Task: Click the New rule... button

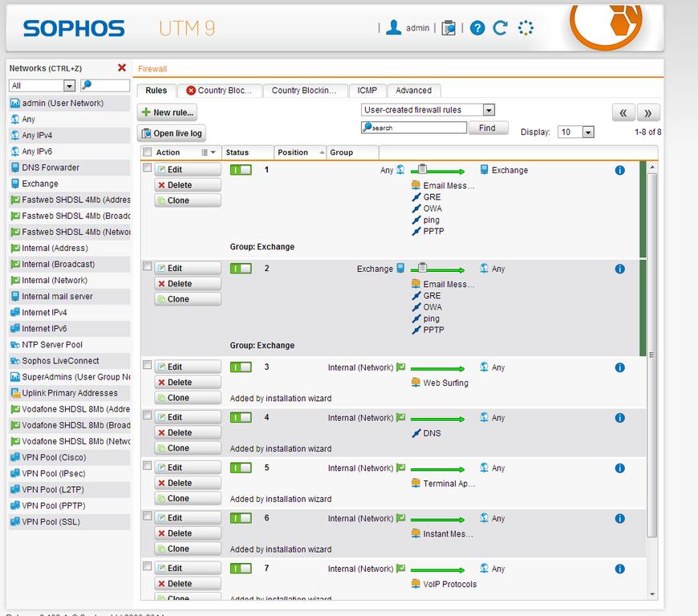Action: (x=167, y=112)
